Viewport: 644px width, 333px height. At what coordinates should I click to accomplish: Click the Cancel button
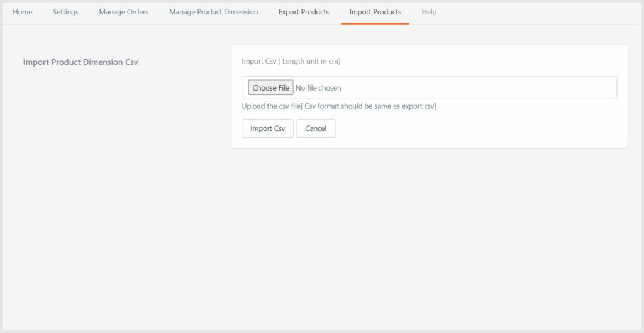pos(316,128)
